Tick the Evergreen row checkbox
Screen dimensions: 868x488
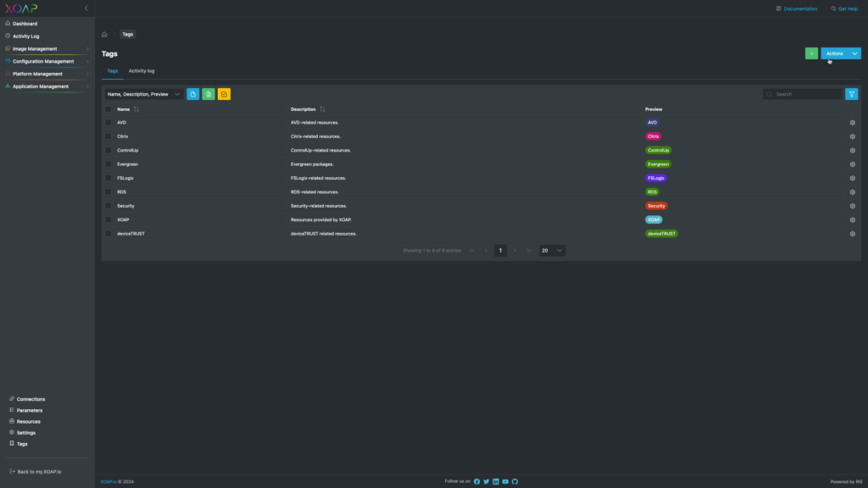[108, 164]
